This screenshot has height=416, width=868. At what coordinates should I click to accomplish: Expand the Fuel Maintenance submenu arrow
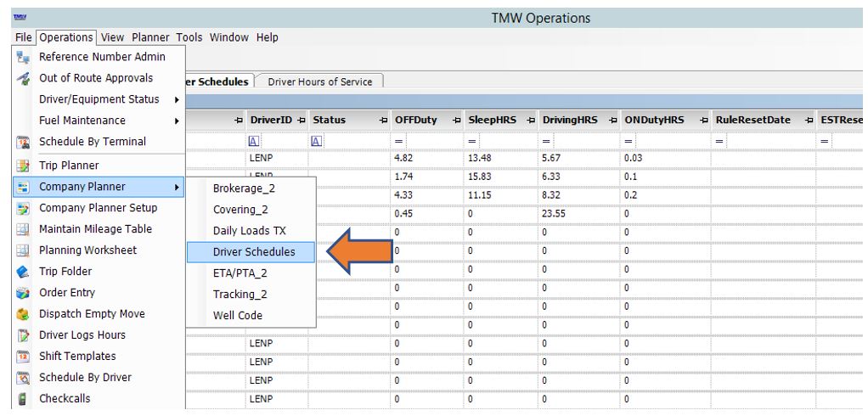[x=178, y=121]
